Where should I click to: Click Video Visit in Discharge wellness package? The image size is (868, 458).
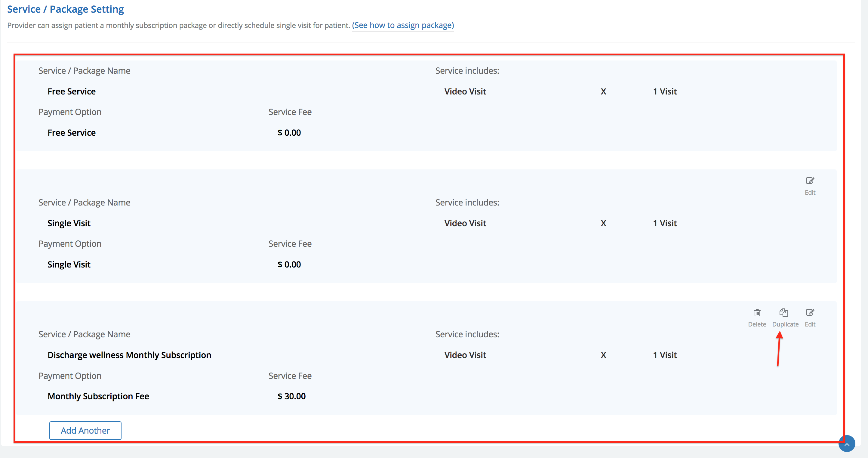coord(465,355)
